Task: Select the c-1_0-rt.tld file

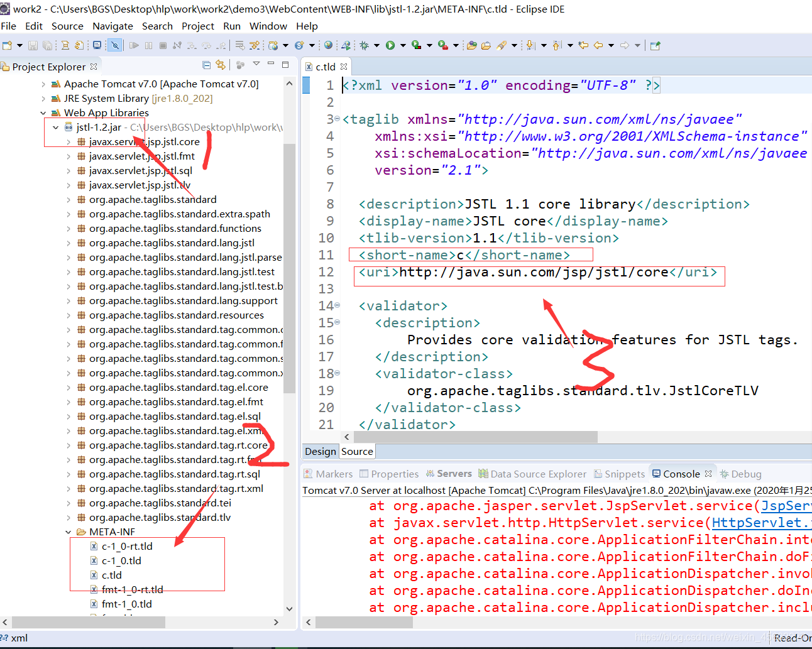Action: 121,547
